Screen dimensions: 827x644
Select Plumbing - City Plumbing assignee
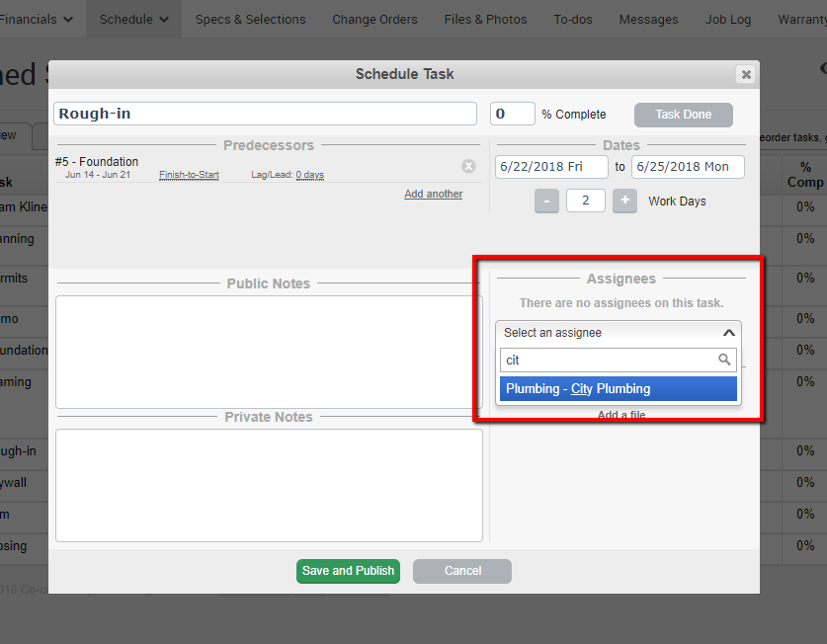(618, 389)
